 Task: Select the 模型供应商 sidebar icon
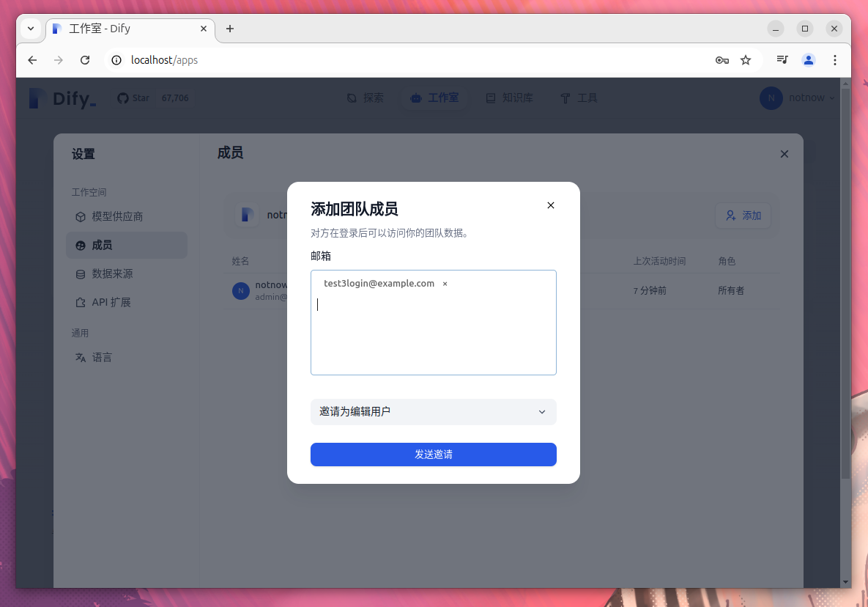[81, 216]
